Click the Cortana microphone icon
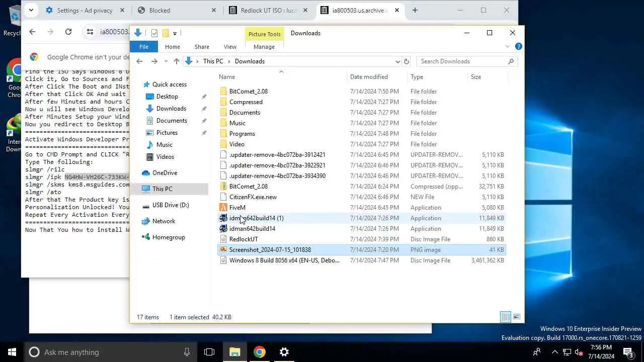Image resolution: width=644 pixels, height=362 pixels. click(187, 352)
